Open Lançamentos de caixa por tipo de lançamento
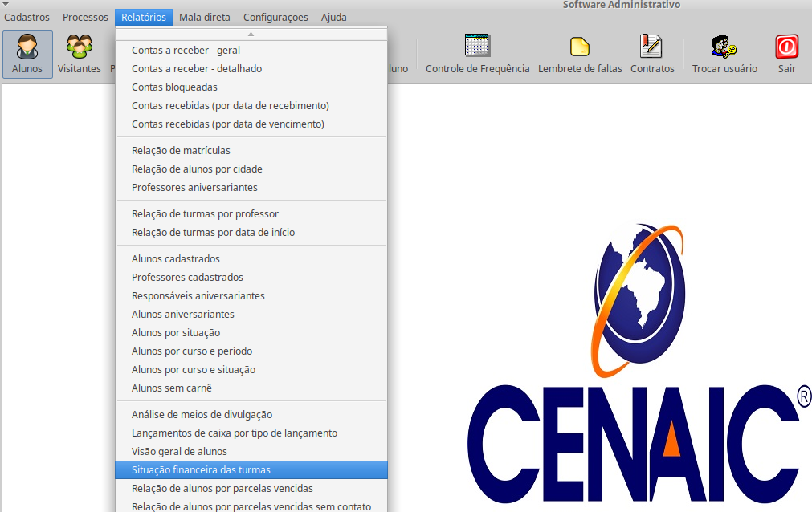Screen dimensions: 812x512 tap(251, 433)
